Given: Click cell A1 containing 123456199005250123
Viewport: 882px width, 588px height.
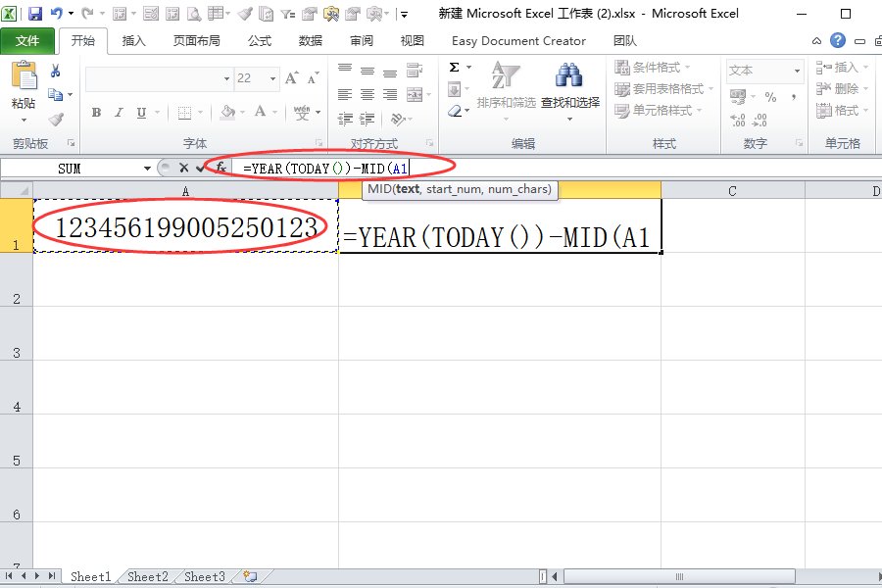Looking at the screenshot, I should 186,227.
